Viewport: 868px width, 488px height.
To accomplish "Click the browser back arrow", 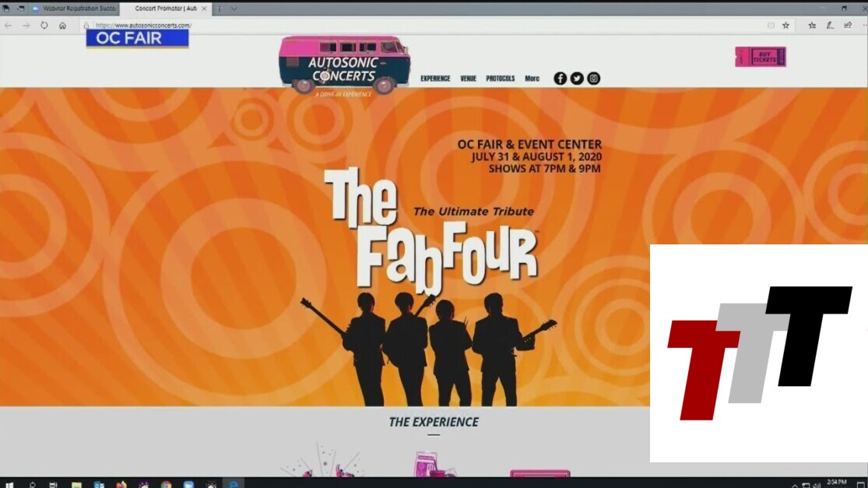I will (x=8, y=25).
